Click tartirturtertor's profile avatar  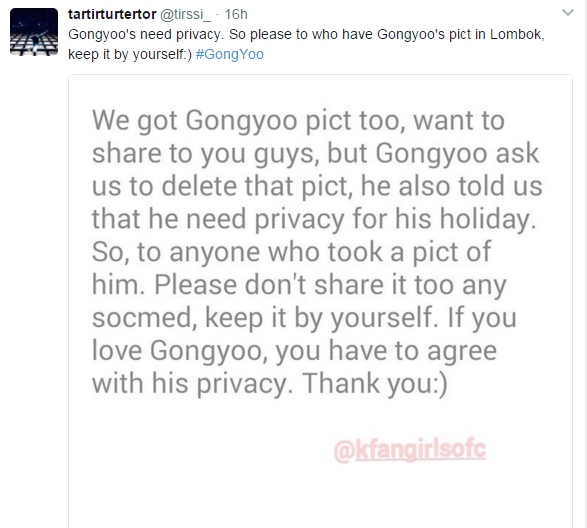tap(34, 32)
